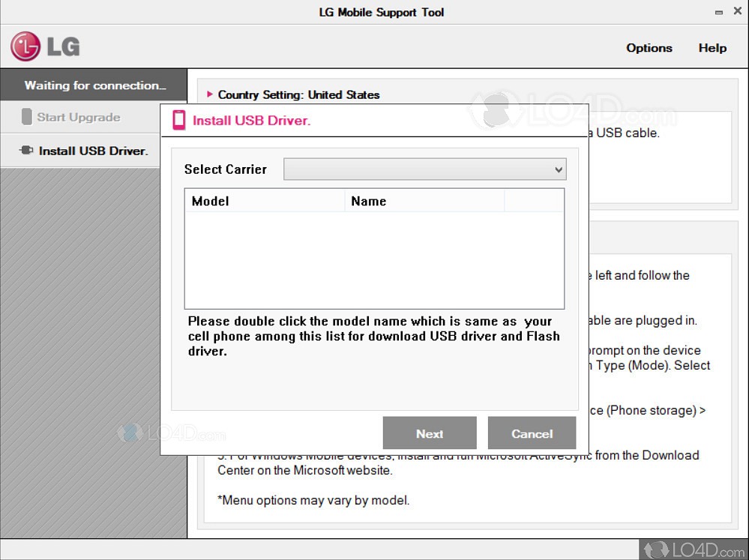Sort by the Model column header

pyautogui.click(x=264, y=201)
